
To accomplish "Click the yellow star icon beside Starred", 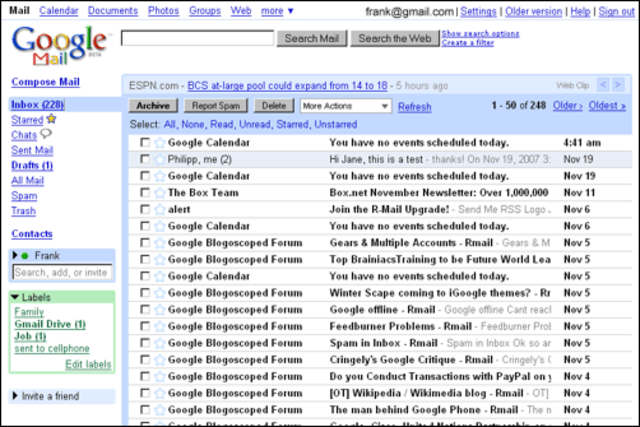I will (x=51, y=119).
